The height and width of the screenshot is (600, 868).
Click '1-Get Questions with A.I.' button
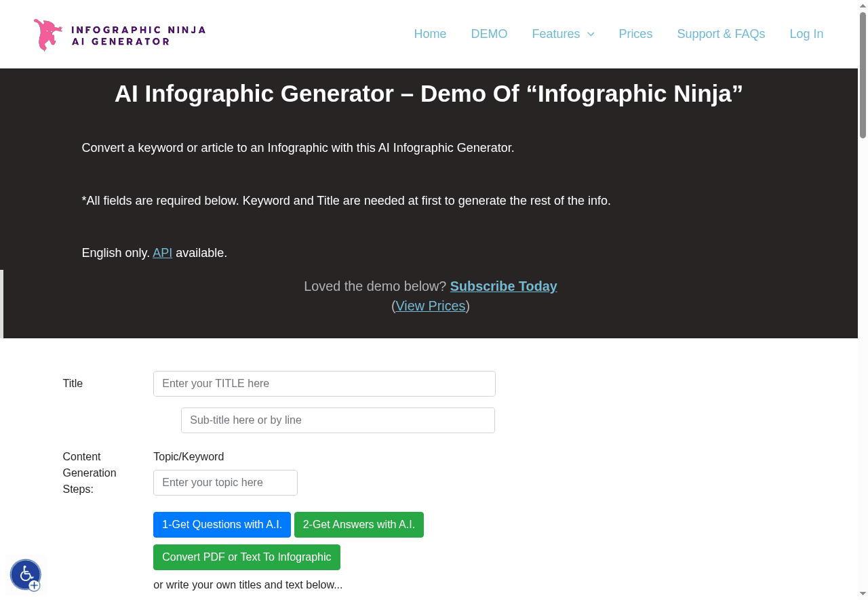click(x=222, y=525)
